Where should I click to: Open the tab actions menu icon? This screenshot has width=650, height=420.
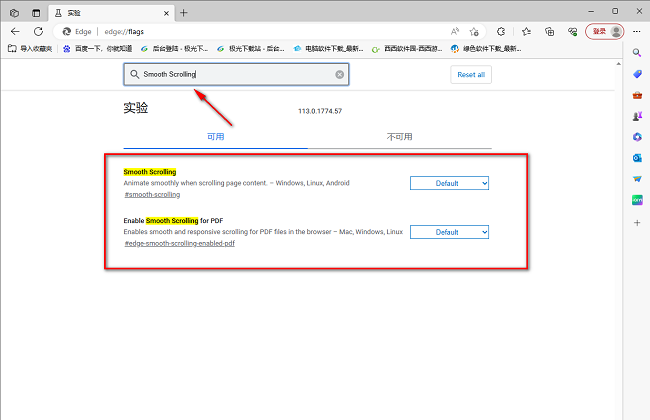click(36, 13)
